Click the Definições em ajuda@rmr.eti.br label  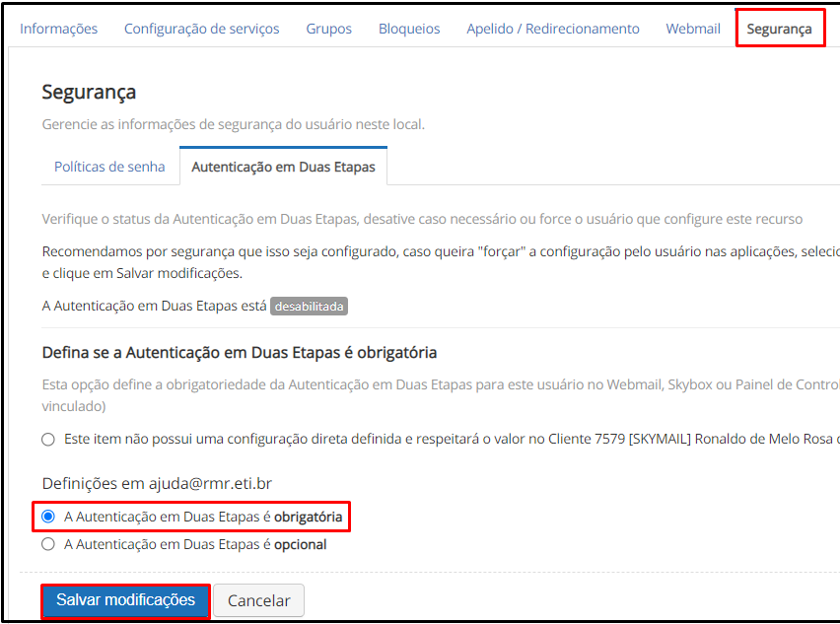(x=157, y=483)
